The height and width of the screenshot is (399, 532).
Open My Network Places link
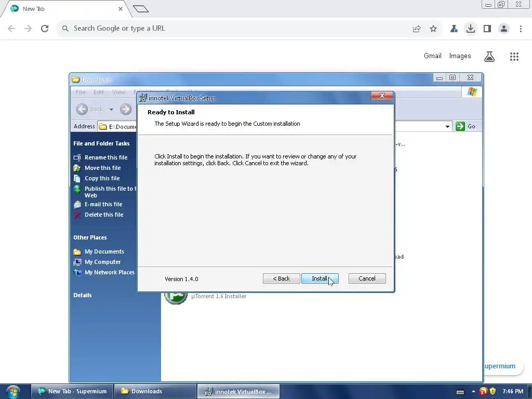tap(110, 272)
